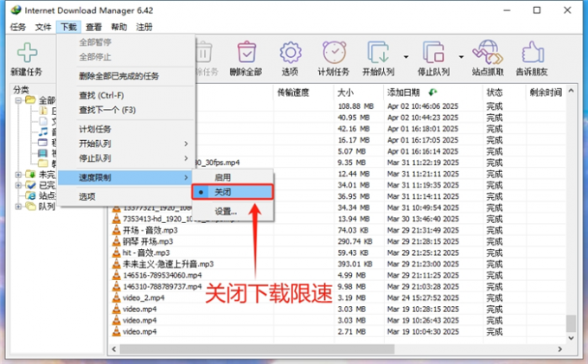588x364 pixels.
Task: Expand the 速度限制 submenu chevron
Action: tap(187, 177)
